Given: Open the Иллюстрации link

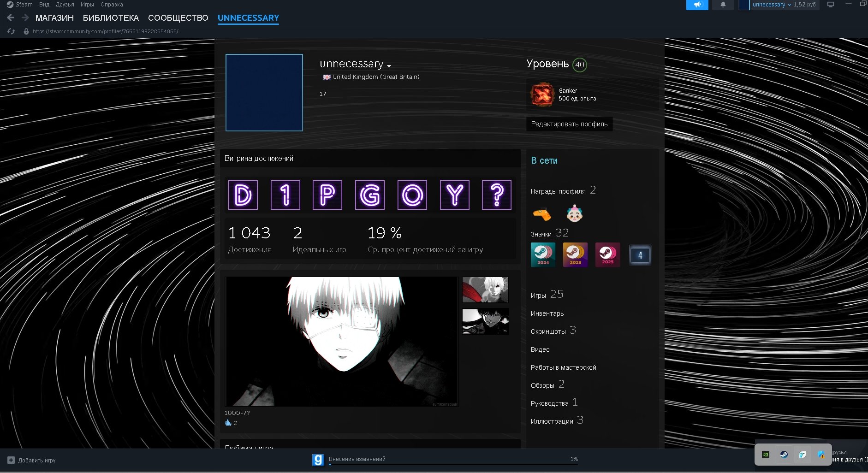Looking at the screenshot, I should (557, 420).
